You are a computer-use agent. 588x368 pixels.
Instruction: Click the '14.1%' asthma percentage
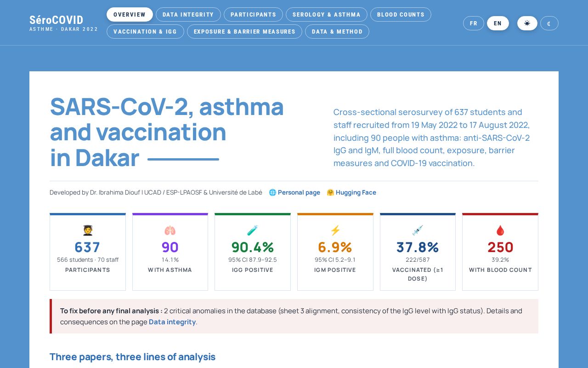click(x=170, y=260)
